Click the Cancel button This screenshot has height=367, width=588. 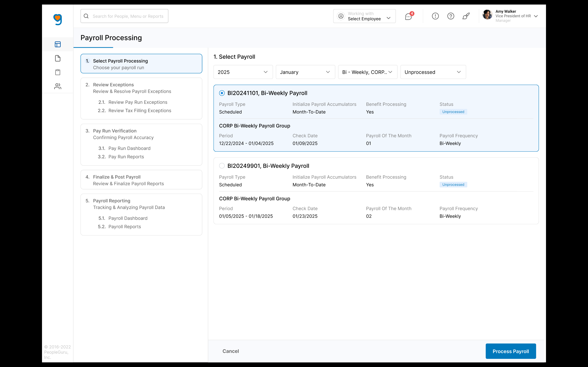[230, 351]
